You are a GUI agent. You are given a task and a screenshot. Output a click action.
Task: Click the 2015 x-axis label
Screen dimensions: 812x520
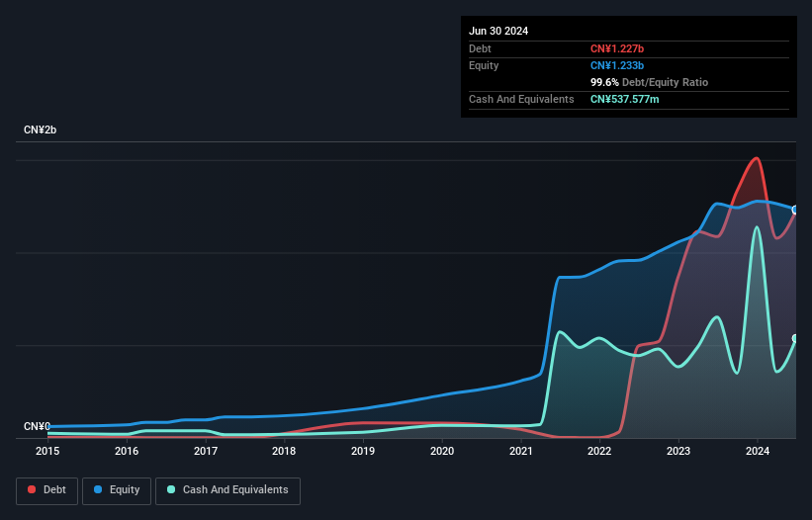(47, 451)
